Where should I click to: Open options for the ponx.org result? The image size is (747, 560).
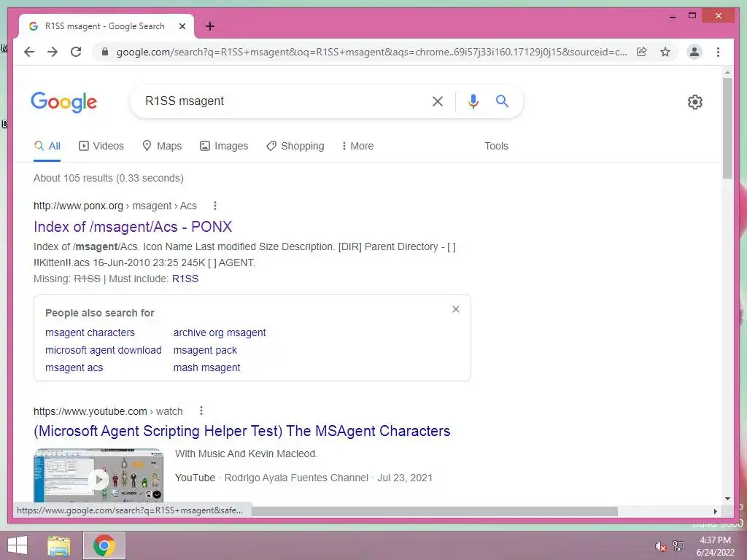click(215, 206)
